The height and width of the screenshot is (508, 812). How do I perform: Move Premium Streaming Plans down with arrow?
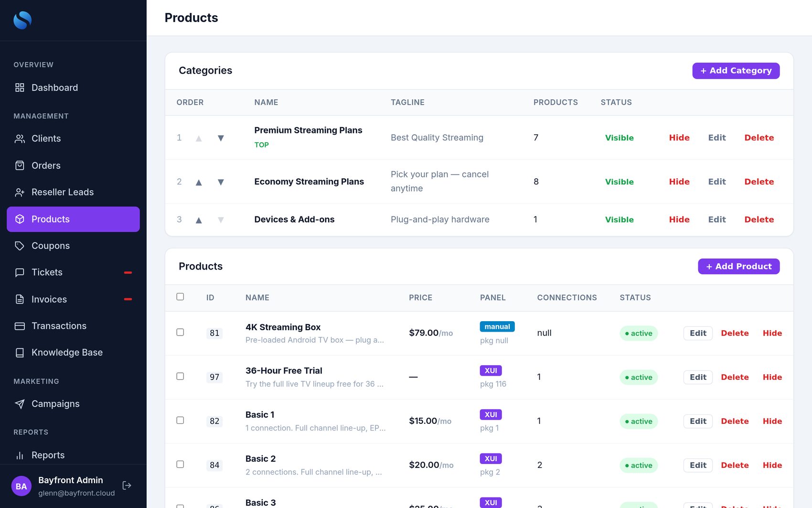[221, 138]
